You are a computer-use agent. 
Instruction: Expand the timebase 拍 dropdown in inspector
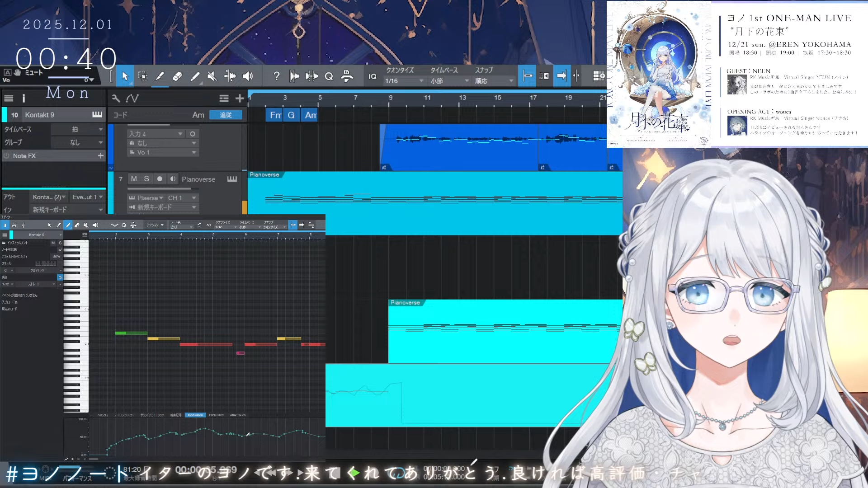[78, 129]
